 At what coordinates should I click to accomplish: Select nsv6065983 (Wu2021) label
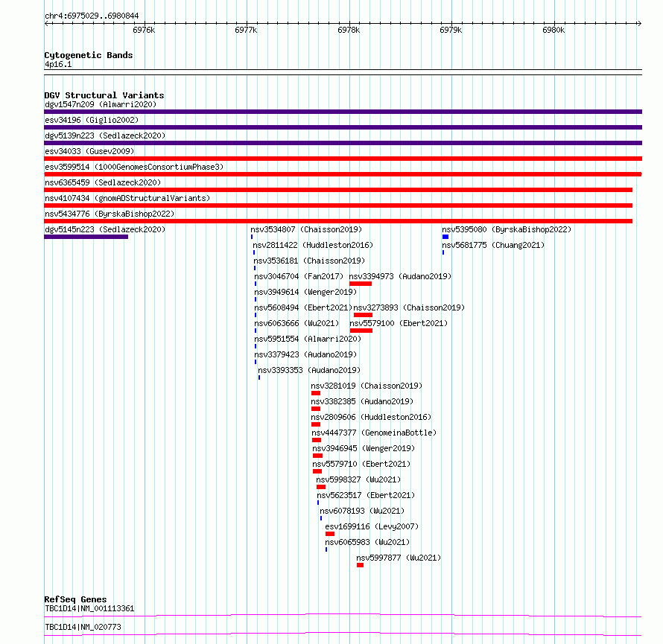click(x=367, y=542)
